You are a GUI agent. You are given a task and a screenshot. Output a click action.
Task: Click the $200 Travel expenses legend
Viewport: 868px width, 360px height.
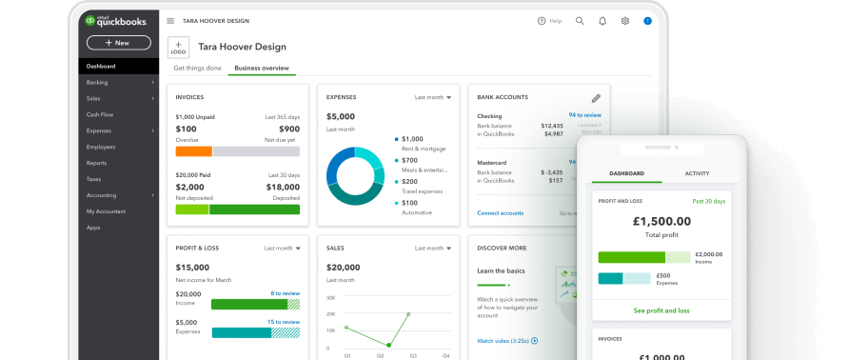click(x=419, y=186)
